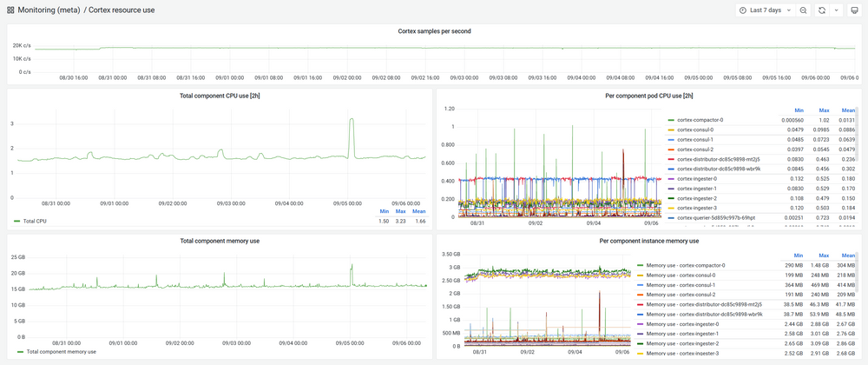Screen dimensions: 868x365
Task: Zoom out the time range
Action: click(803, 10)
